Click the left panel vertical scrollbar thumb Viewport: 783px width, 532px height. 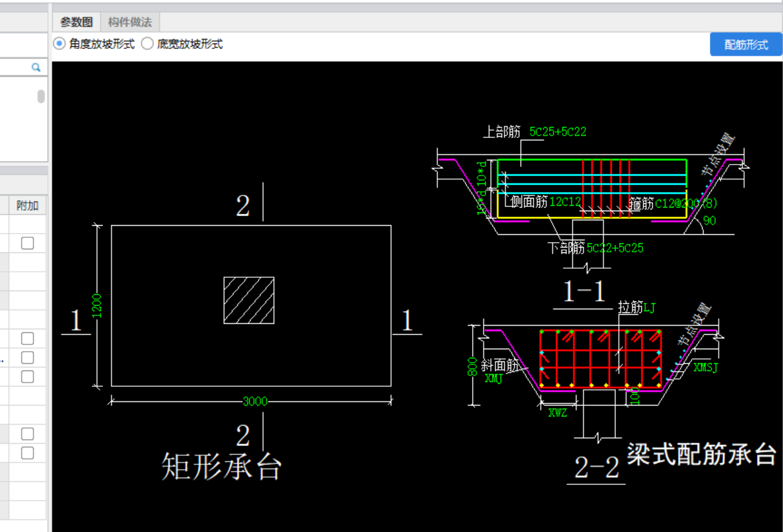pyautogui.click(x=41, y=96)
